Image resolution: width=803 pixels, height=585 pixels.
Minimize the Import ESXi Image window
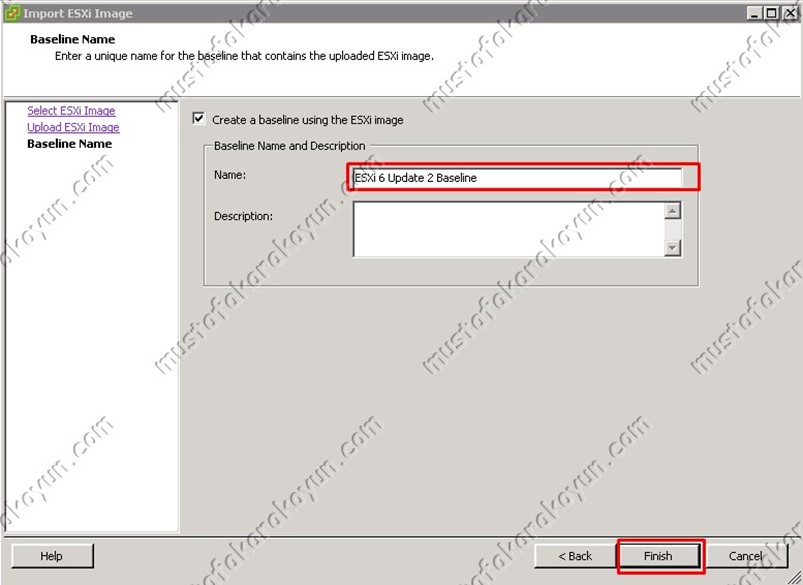coord(754,13)
